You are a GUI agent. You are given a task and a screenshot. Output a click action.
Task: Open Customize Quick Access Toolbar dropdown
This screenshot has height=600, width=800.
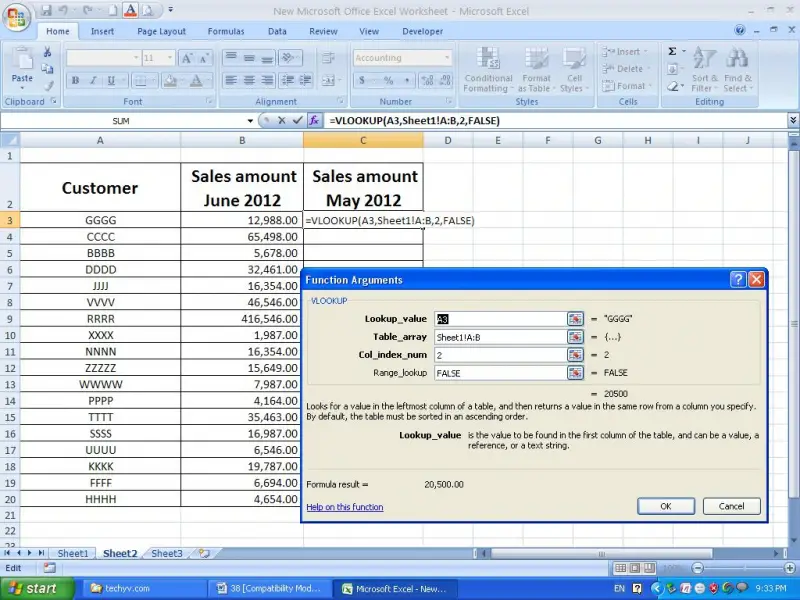coord(170,10)
